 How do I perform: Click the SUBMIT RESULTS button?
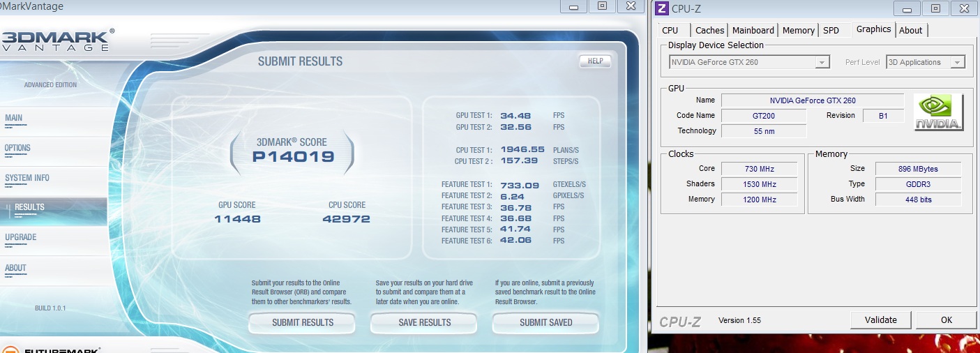[x=303, y=323]
